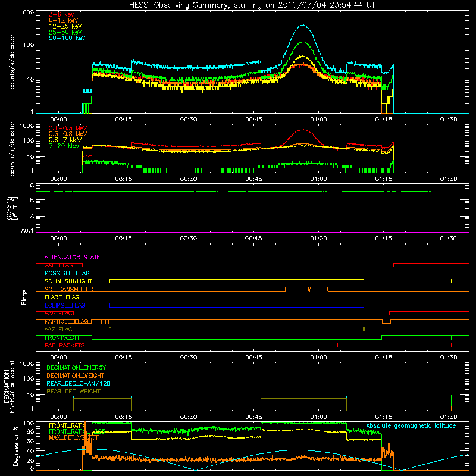Click the 'Degrees or %' axis title

pyautogui.click(x=15, y=446)
